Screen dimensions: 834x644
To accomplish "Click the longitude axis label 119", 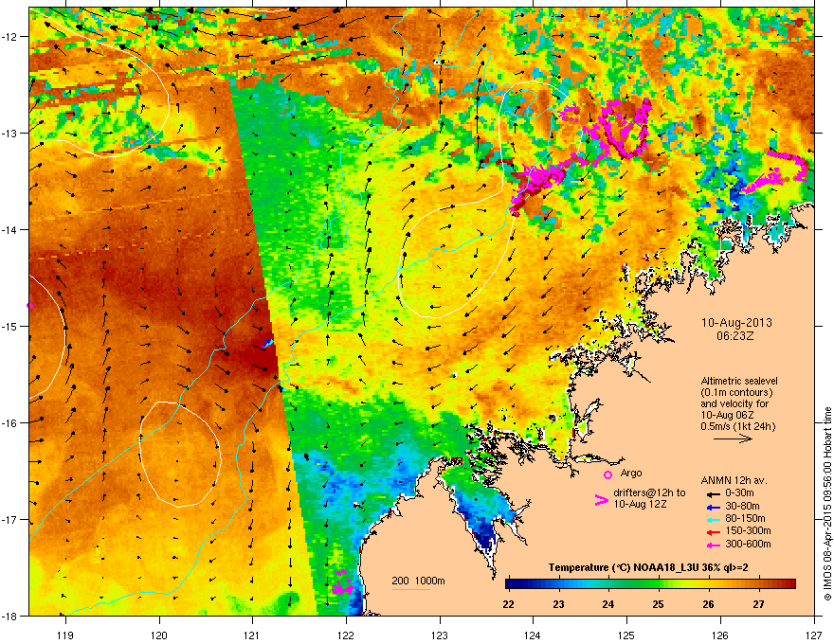I will (x=65, y=635).
